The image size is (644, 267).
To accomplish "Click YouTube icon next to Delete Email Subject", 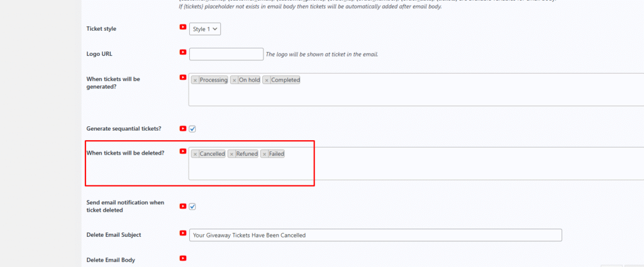I will pos(183,234).
